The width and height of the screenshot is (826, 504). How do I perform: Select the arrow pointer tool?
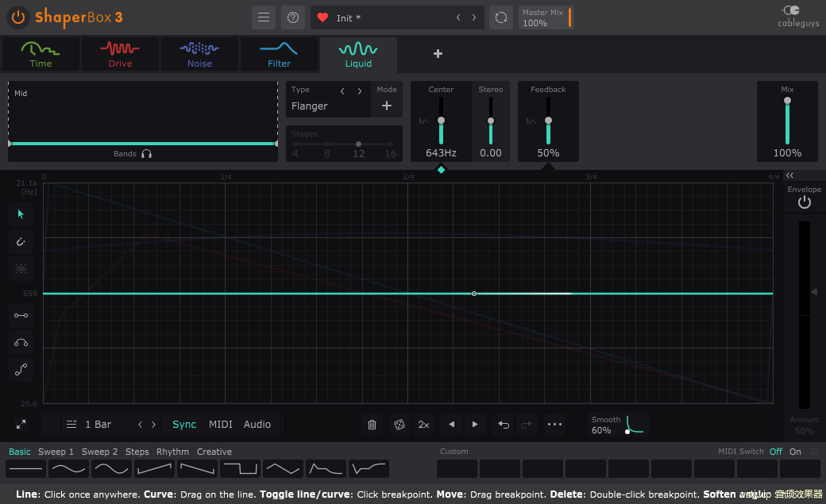tap(21, 214)
